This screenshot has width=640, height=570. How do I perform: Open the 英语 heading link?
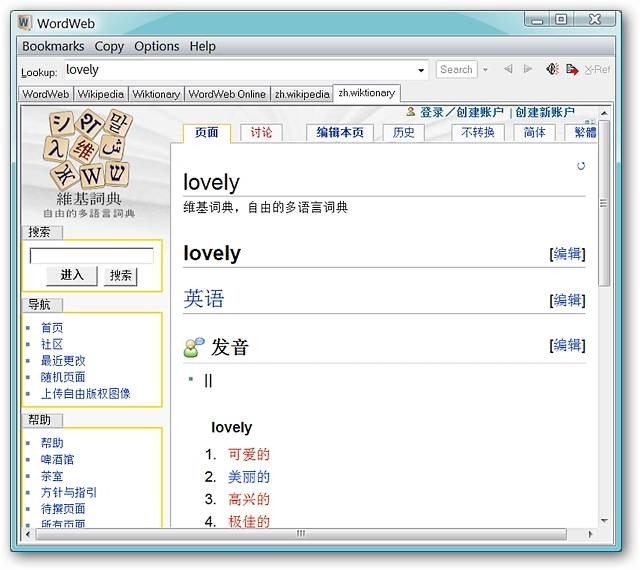[x=204, y=298]
